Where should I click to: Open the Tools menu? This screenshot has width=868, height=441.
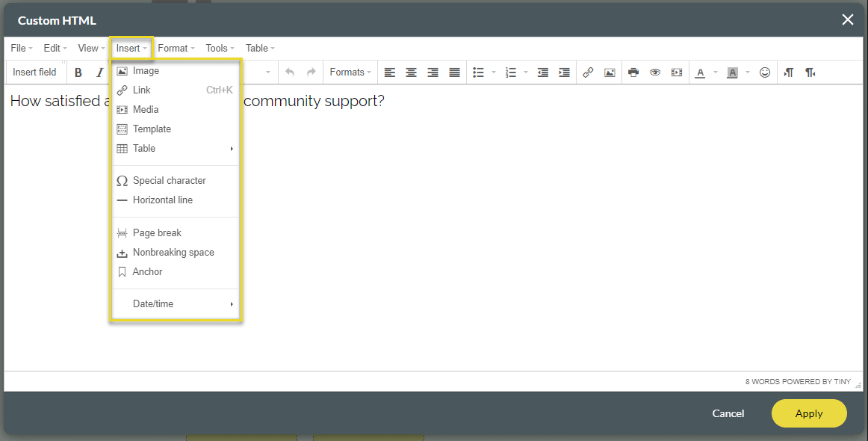[x=217, y=48]
